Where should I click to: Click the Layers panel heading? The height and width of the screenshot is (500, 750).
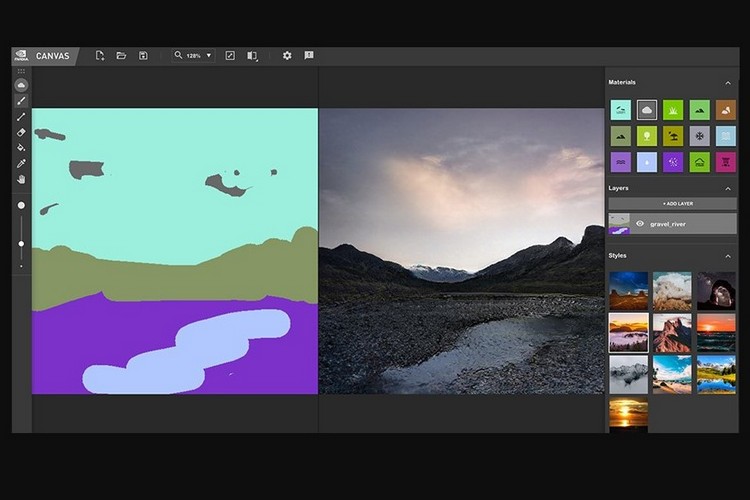pyautogui.click(x=618, y=188)
